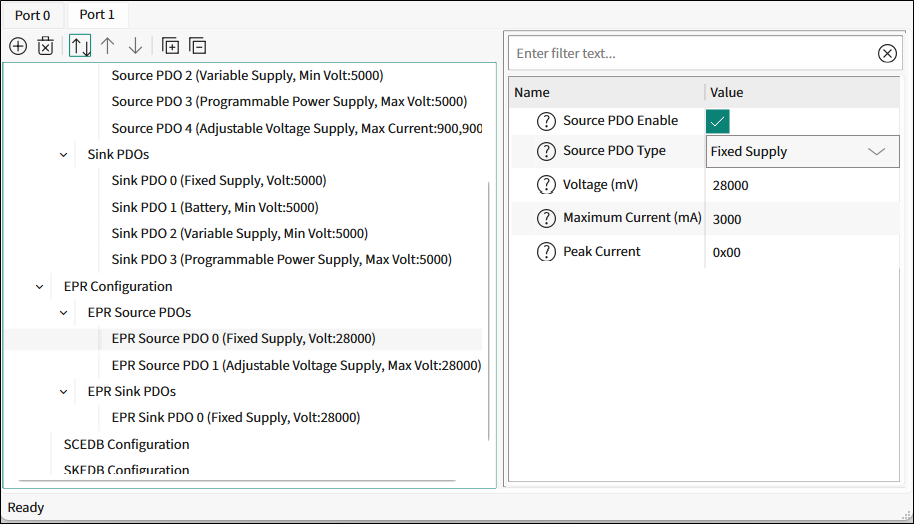Collapse the Sink PDOs node
914x524 pixels.
click(x=64, y=155)
